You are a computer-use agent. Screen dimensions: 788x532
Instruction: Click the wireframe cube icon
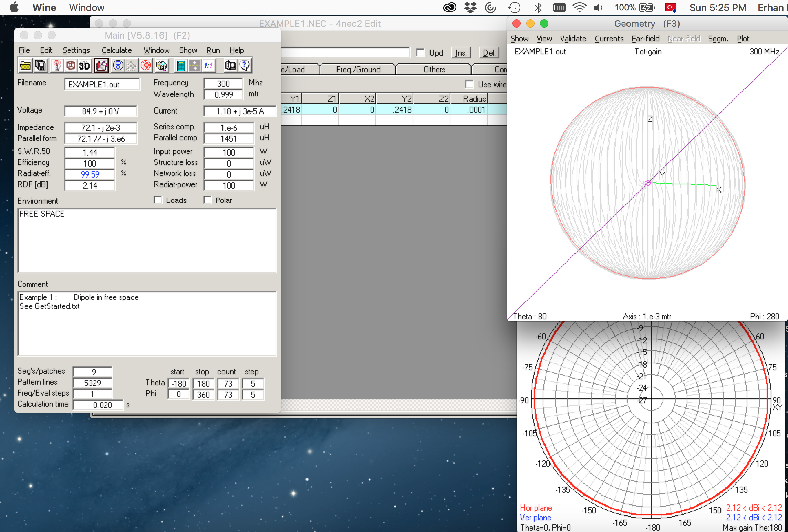[71, 65]
